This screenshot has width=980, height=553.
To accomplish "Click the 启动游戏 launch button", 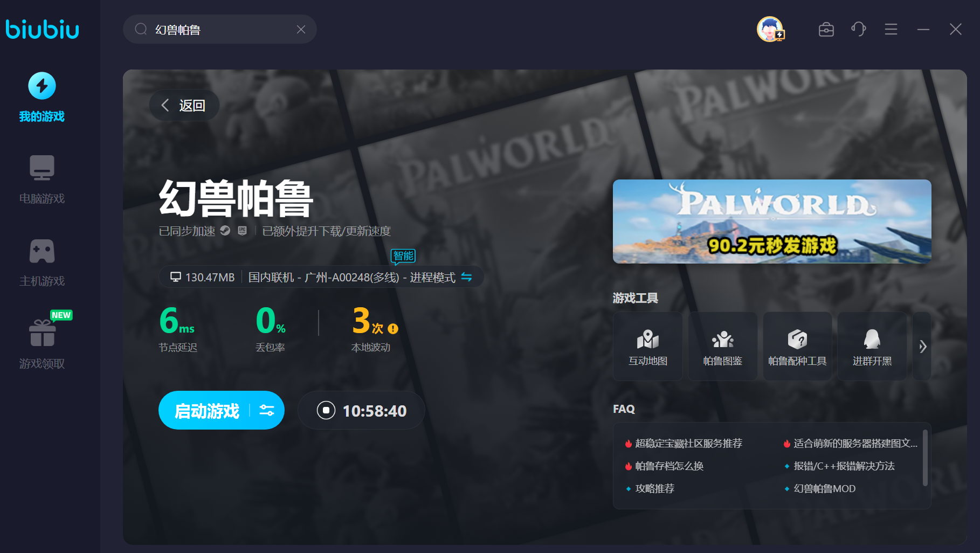I will click(x=206, y=411).
